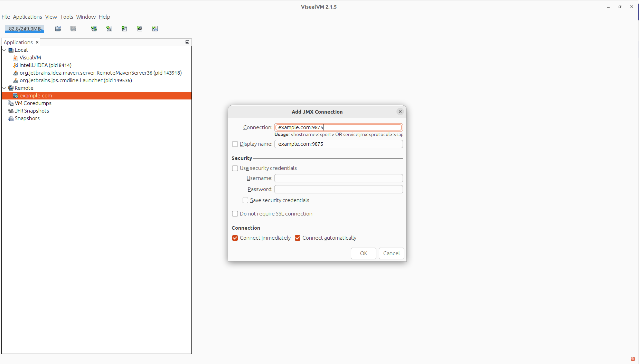Select the Local node label
This screenshot has width=639, height=364.
click(x=21, y=50)
